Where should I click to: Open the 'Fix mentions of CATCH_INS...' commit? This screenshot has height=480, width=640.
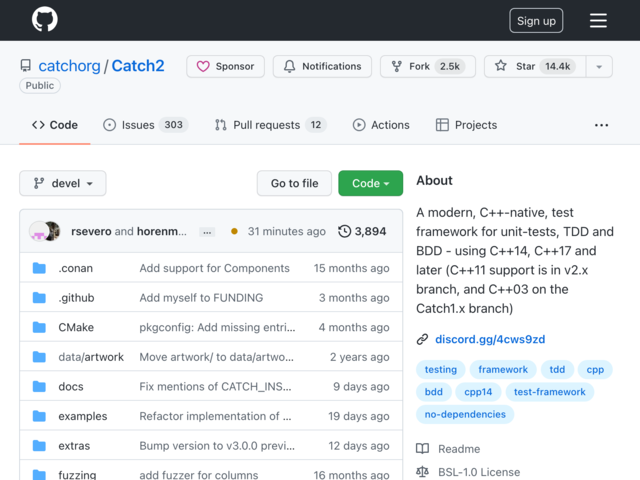click(216, 387)
